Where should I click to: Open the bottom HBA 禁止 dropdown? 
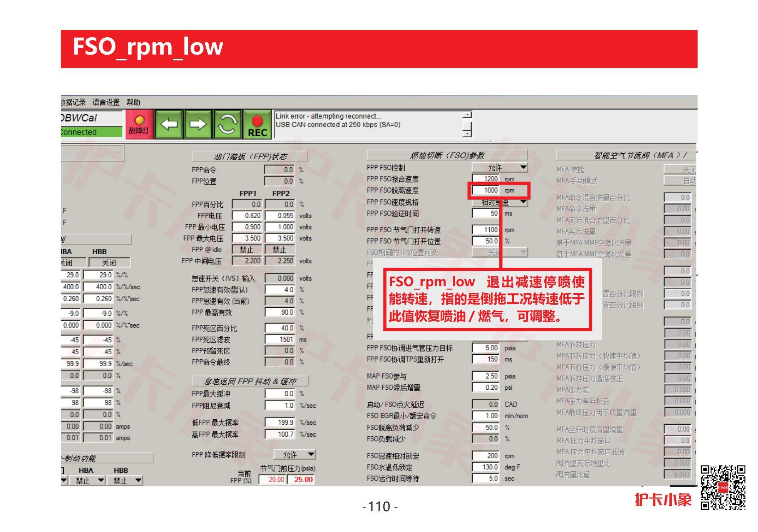tap(87, 480)
